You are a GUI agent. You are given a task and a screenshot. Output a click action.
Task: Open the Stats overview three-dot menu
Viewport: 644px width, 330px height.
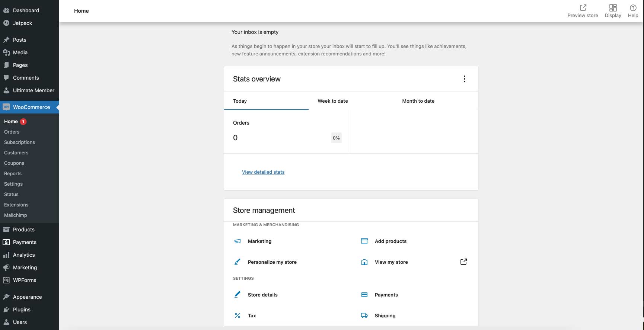[465, 79]
